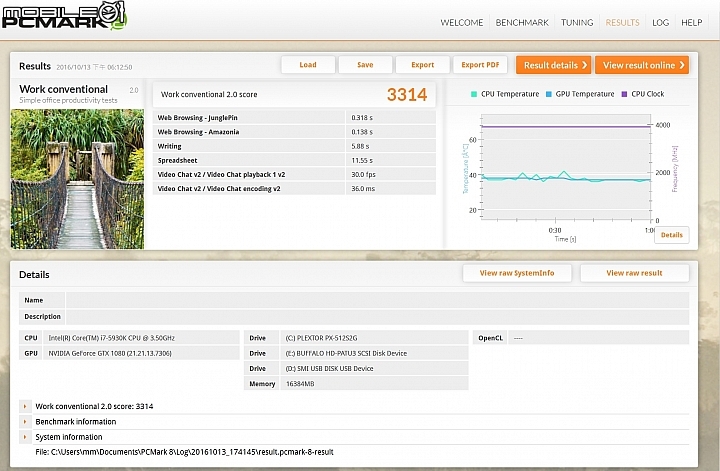
Task: Click the GPU Temperature legend swatch
Action: point(549,94)
